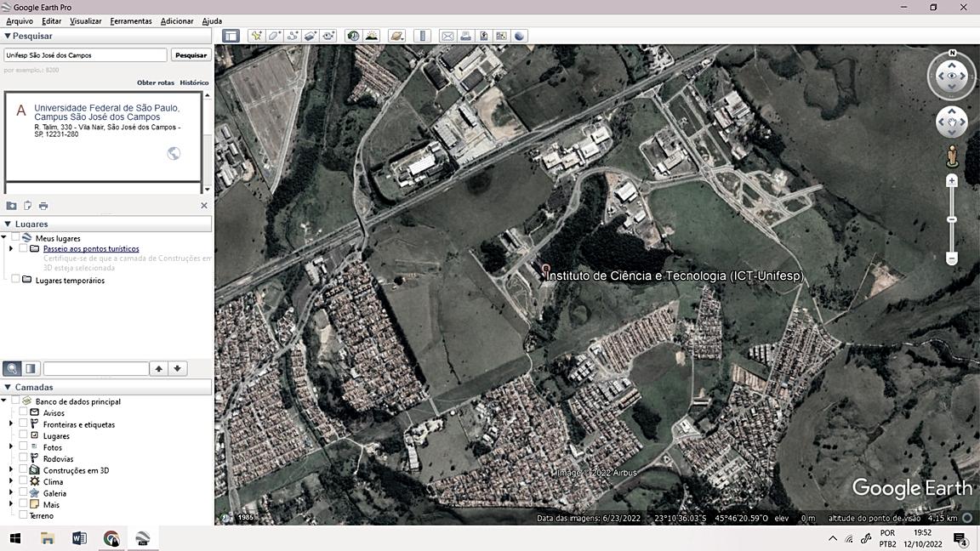Expand the Galeria layer
This screenshot has width=980, height=551.
[x=10, y=493]
